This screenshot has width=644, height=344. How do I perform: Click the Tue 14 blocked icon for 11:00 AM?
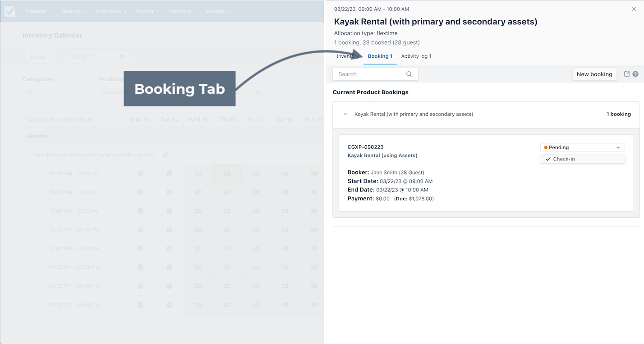point(169,211)
